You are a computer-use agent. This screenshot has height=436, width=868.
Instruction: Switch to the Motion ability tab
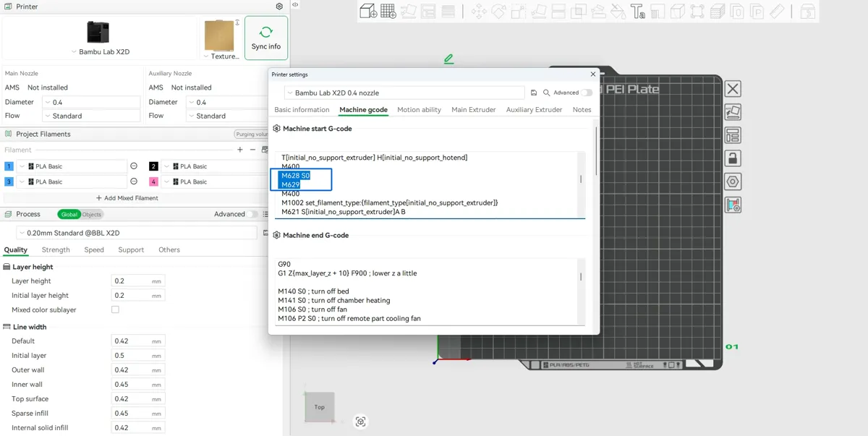[x=419, y=110]
